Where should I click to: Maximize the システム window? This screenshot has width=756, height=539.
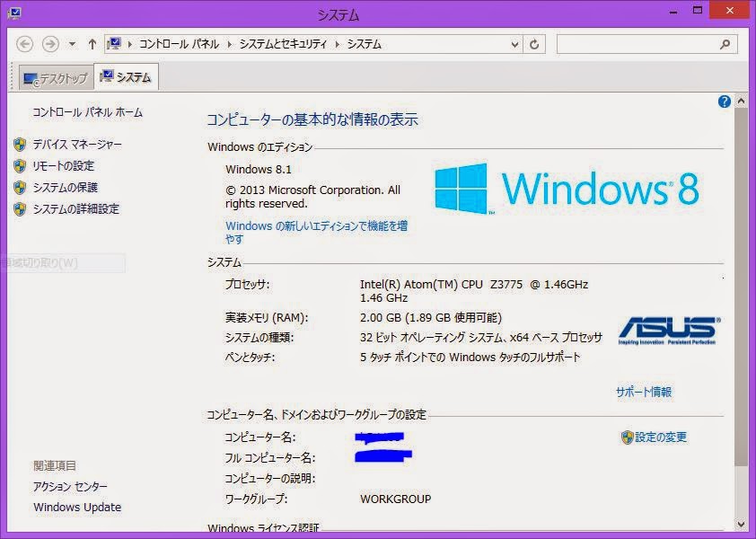tap(697, 10)
